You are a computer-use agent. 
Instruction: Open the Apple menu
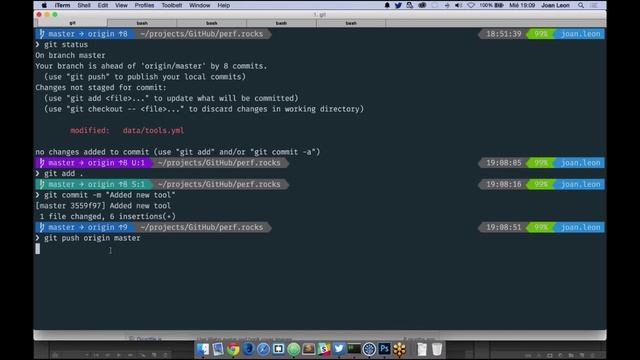pyautogui.click(x=44, y=5)
